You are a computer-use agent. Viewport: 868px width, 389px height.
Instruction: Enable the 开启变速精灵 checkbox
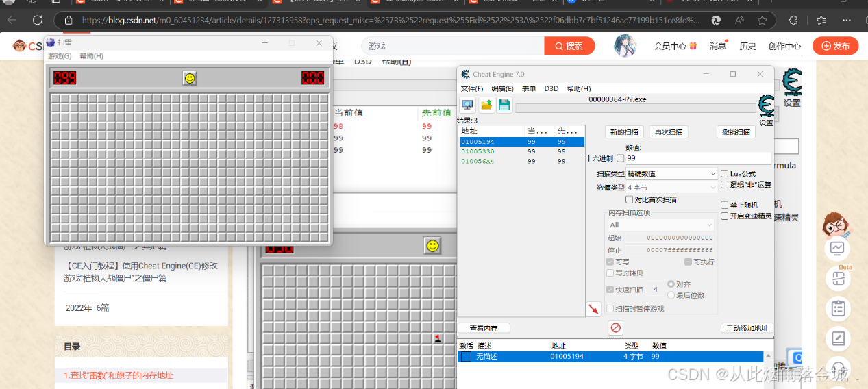tap(725, 216)
